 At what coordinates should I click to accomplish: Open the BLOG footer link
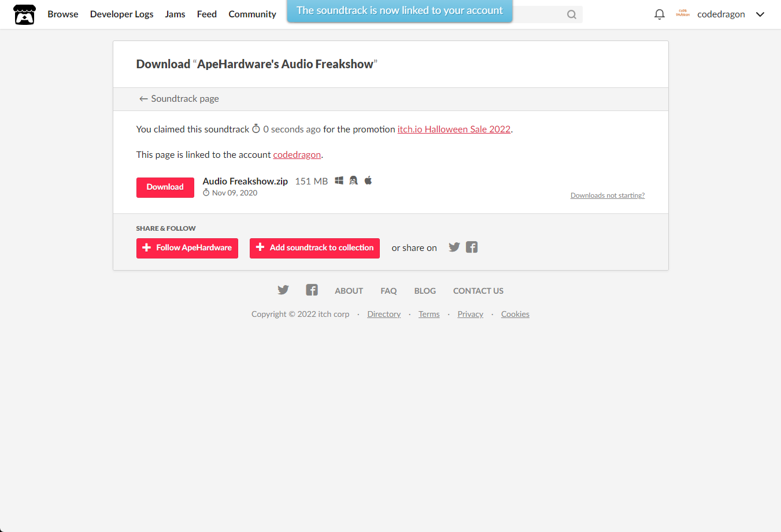tap(425, 291)
